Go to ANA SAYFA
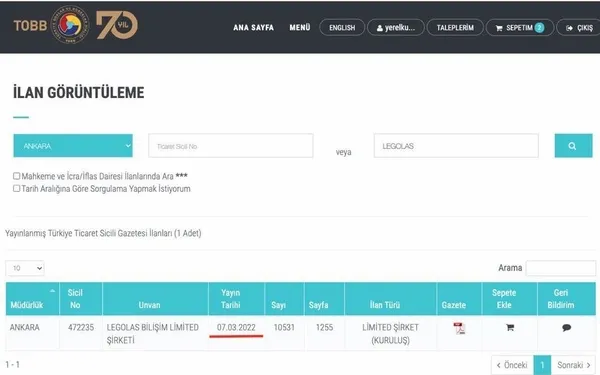600x375 pixels. 254,28
